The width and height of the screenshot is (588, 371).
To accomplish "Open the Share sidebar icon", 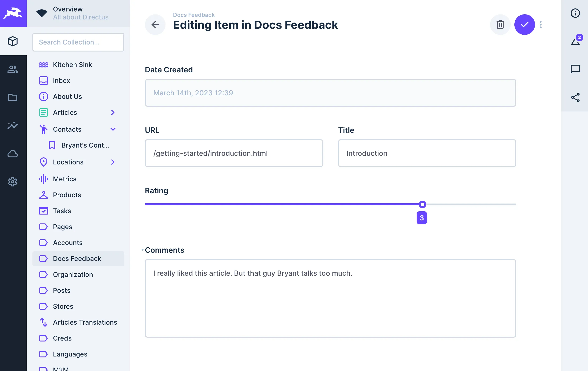I will coord(576,98).
